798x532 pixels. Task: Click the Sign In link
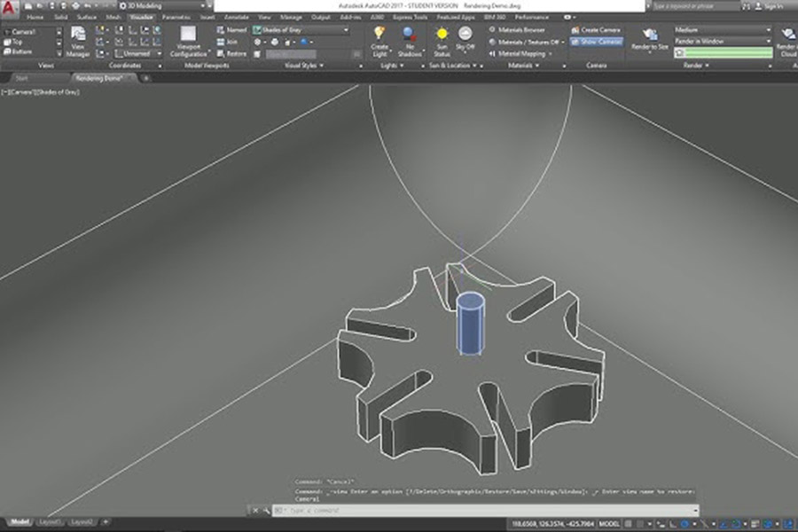pos(773,6)
